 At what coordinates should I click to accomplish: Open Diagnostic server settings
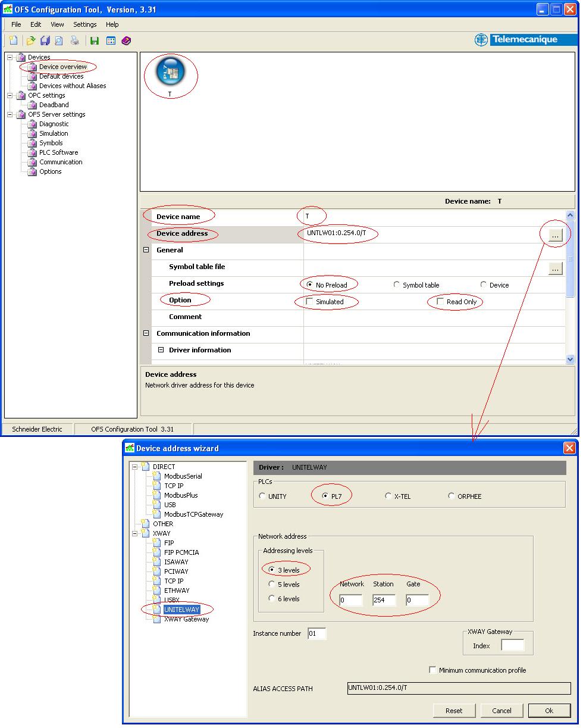click(54, 124)
